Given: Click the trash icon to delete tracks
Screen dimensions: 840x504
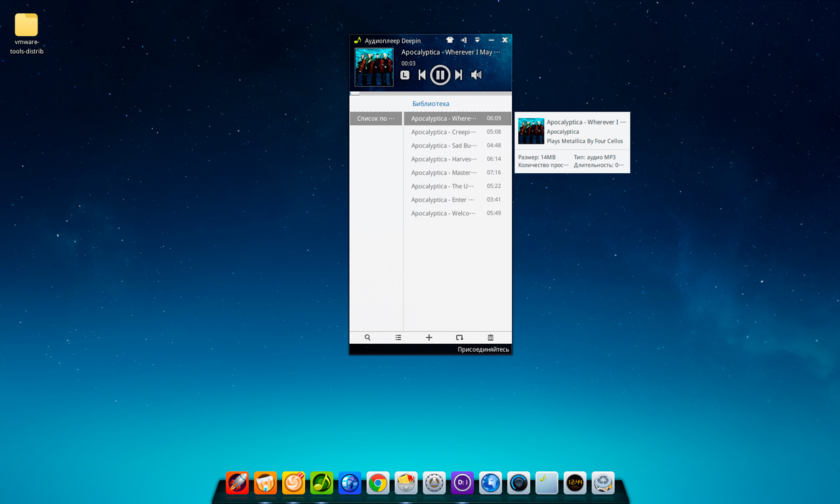Looking at the screenshot, I should tap(490, 338).
